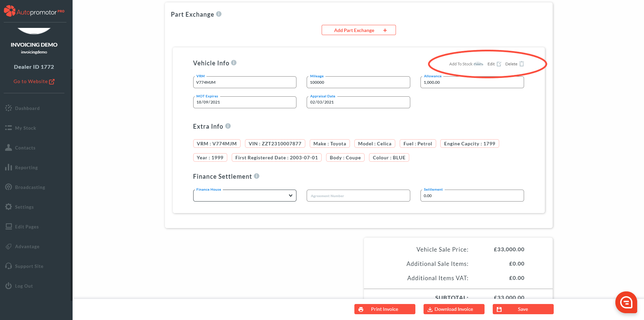This screenshot has width=644, height=320.
Task: Open the live chat bubble icon
Action: pos(626,302)
